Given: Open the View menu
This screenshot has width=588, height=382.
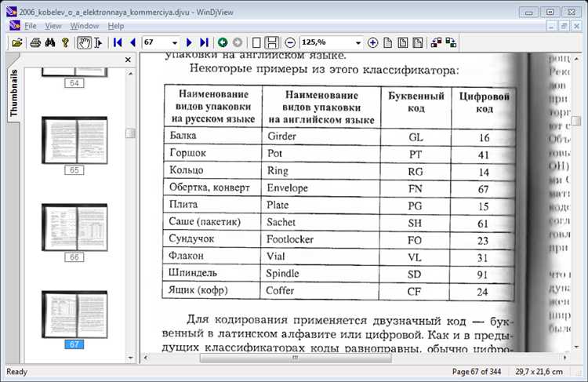Looking at the screenshot, I should point(53,26).
